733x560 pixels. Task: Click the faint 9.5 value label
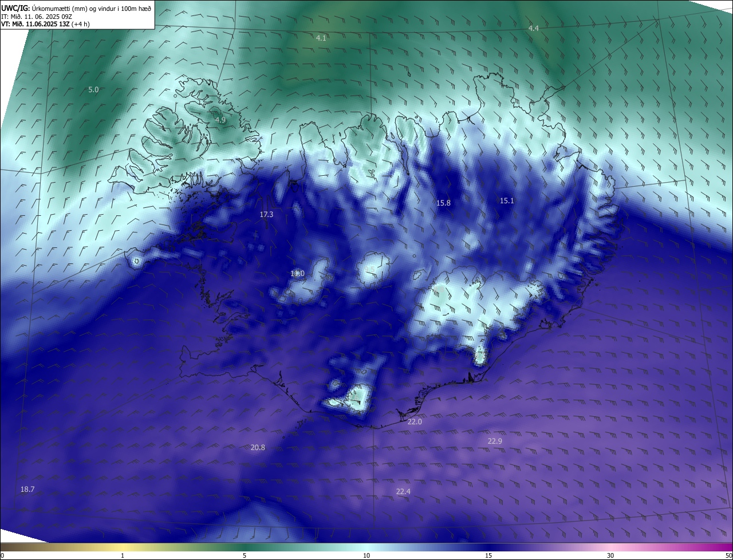371,269
